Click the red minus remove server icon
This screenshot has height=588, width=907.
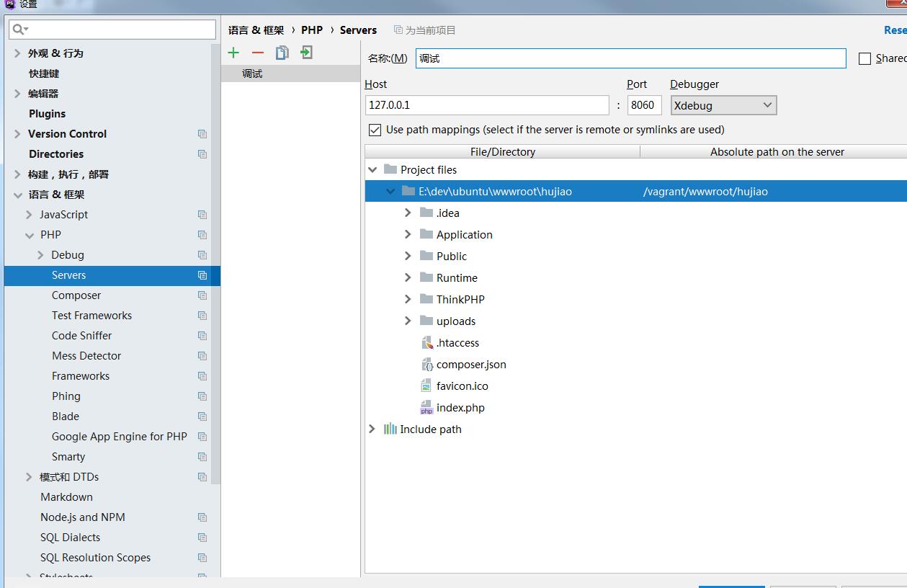tap(258, 53)
